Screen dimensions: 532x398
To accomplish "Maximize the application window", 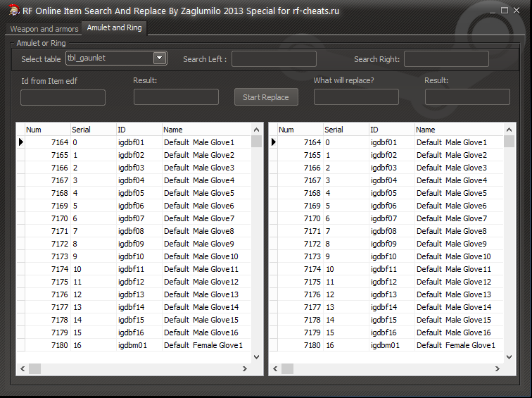I will coord(505,11).
